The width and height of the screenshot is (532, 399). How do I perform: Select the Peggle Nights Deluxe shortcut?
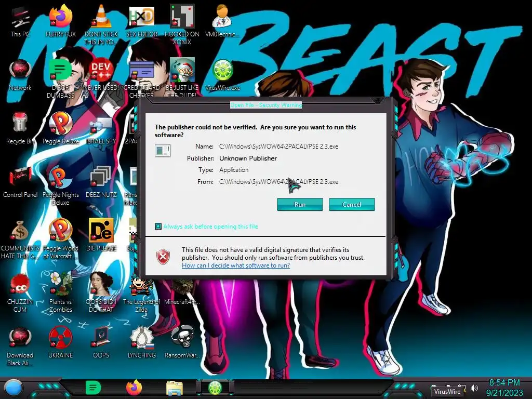click(60, 186)
